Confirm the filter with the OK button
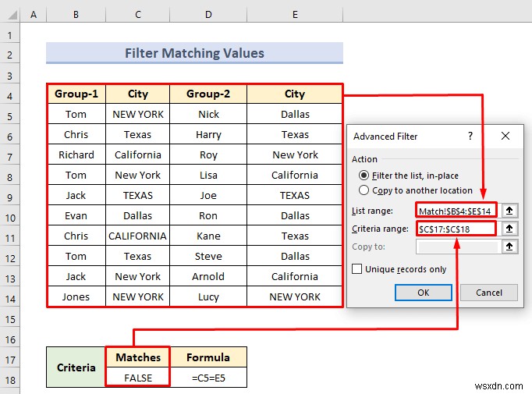 [423, 293]
